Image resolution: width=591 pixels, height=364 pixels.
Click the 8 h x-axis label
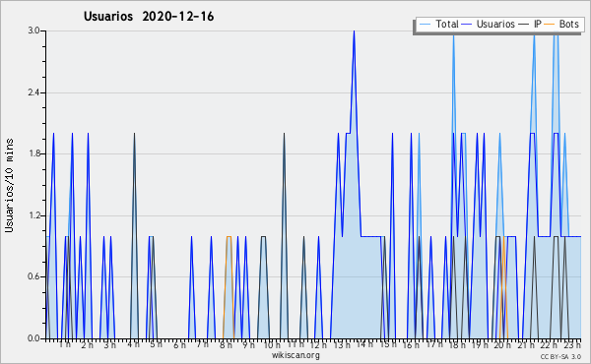[x=227, y=344]
